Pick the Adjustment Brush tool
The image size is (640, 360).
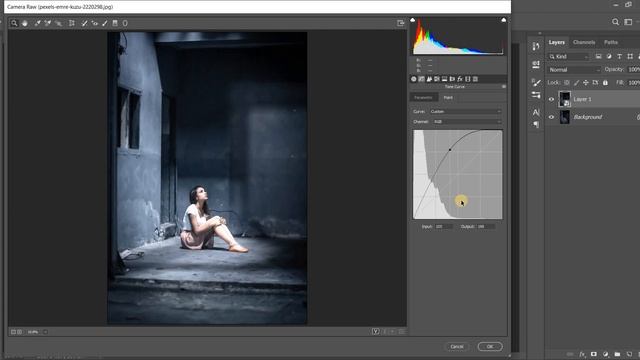coord(105,23)
